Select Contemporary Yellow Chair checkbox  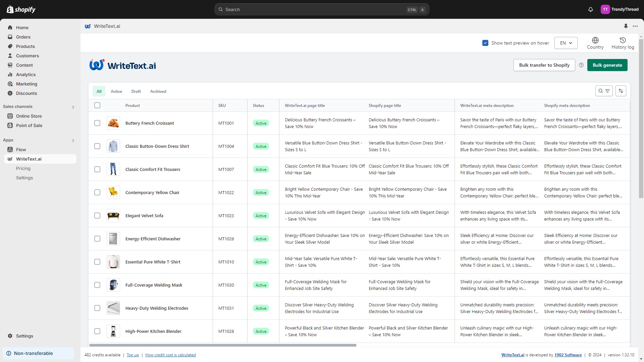coord(97,192)
